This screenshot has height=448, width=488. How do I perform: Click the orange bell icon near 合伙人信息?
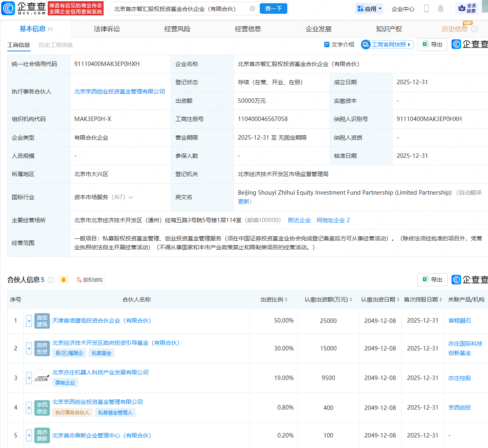click(x=63, y=279)
